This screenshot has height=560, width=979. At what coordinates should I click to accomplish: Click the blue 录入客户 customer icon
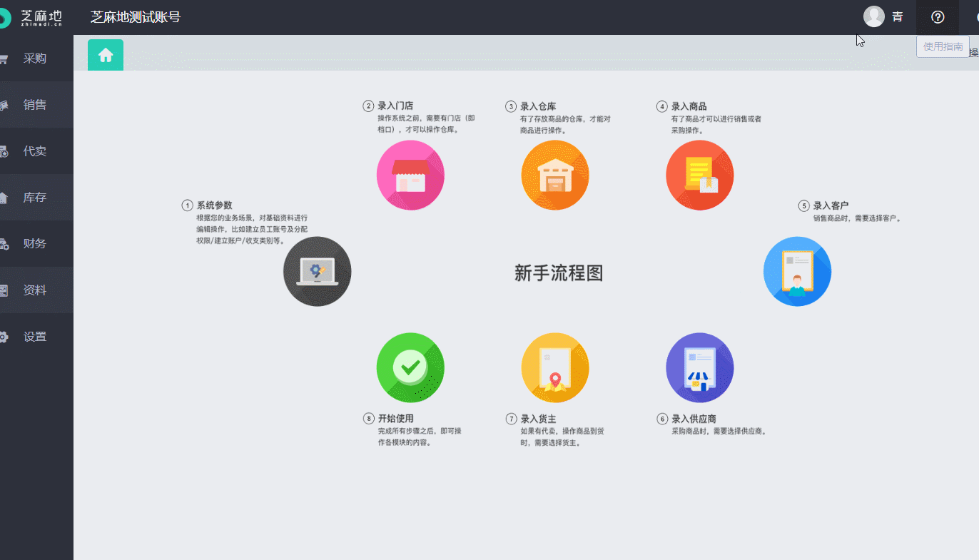click(x=797, y=271)
